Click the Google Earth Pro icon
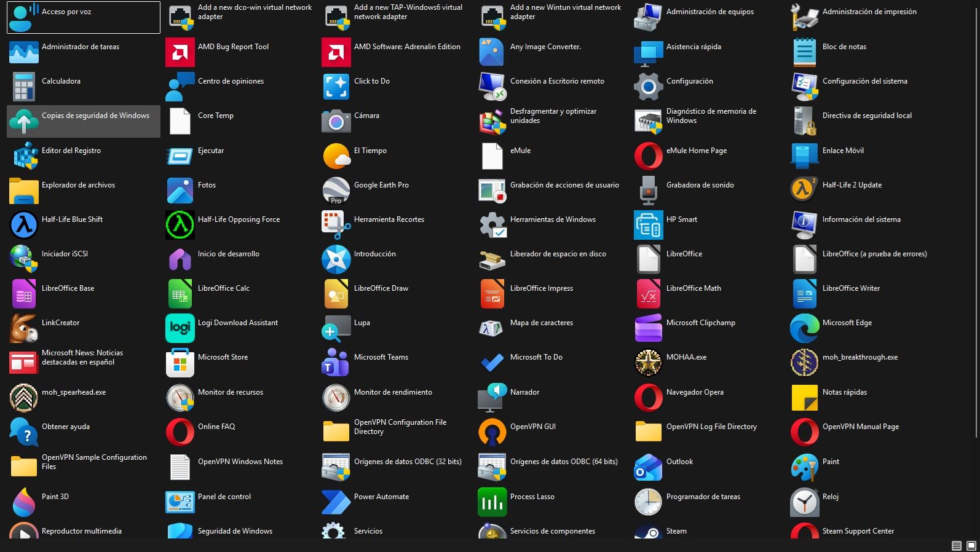 (336, 191)
